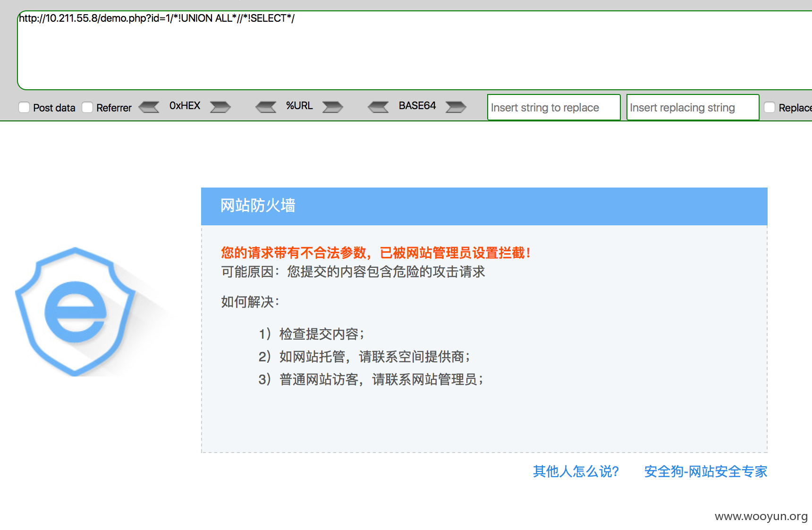Image resolution: width=812 pixels, height=530 pixels.
Task: Open the BASE64 encoding menu
Action: pos(417,106)
